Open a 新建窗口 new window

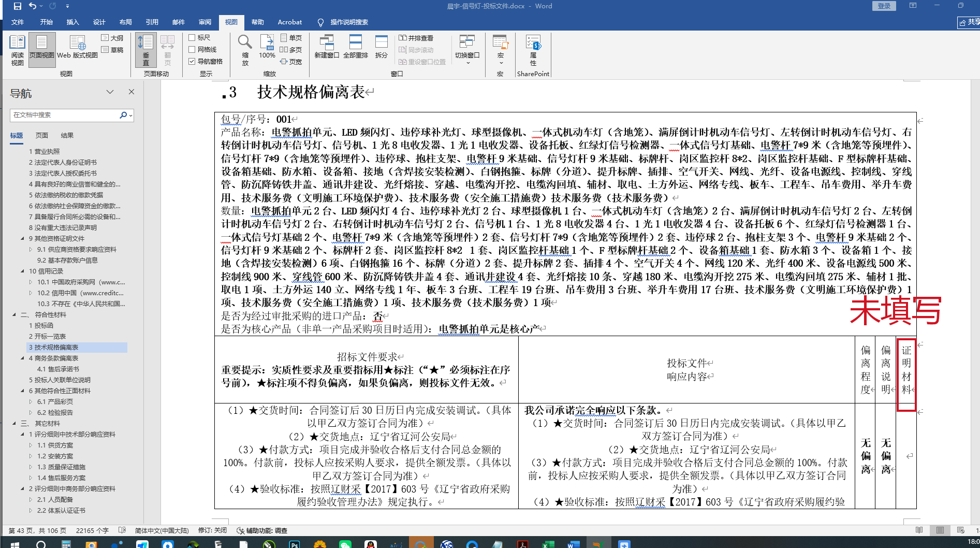(x=327, y=47)
